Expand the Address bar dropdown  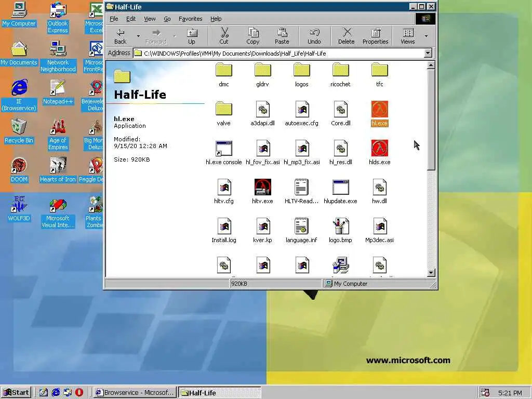click(428, 54)
